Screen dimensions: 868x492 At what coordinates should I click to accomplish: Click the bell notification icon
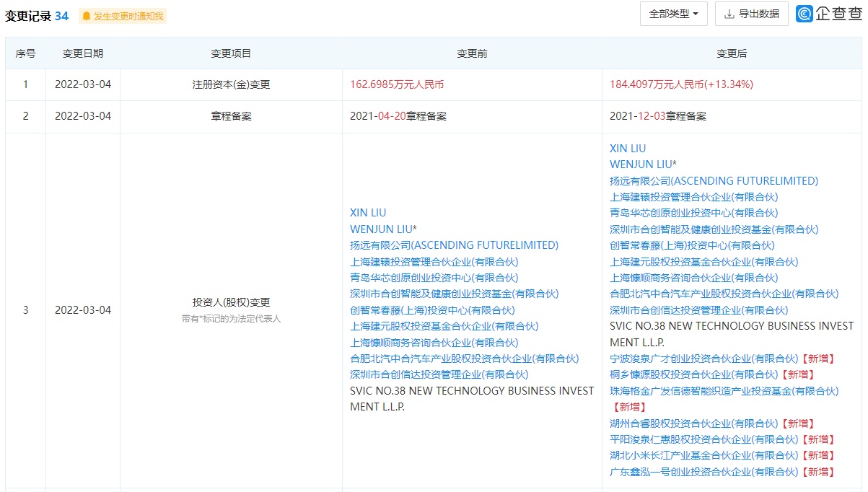point(87,16)
